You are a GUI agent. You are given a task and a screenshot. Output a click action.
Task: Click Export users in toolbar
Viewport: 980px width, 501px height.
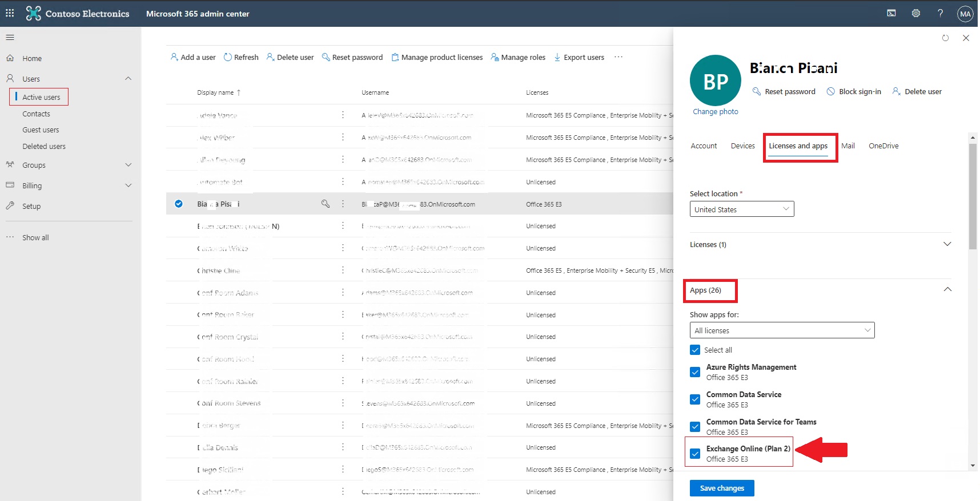pos(579,57)
